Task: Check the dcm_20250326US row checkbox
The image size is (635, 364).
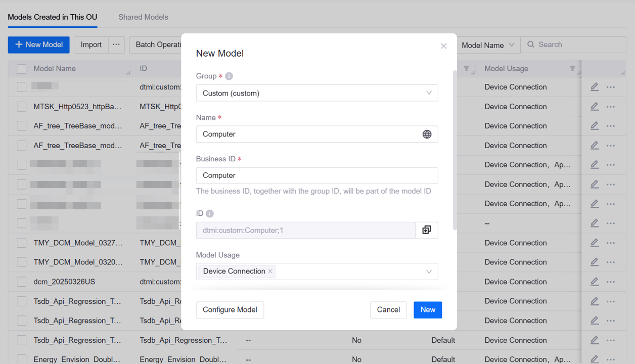Action: (x=22, y=282)
